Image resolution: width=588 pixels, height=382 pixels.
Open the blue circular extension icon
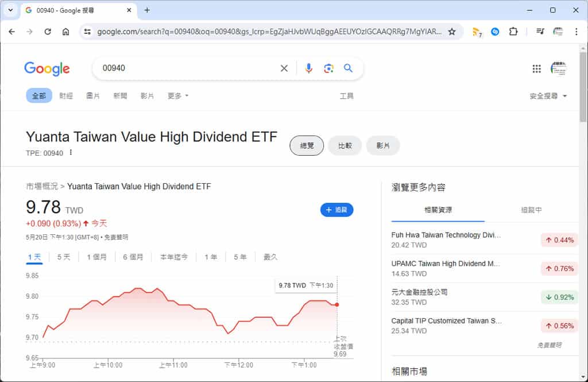pos(495,32)
